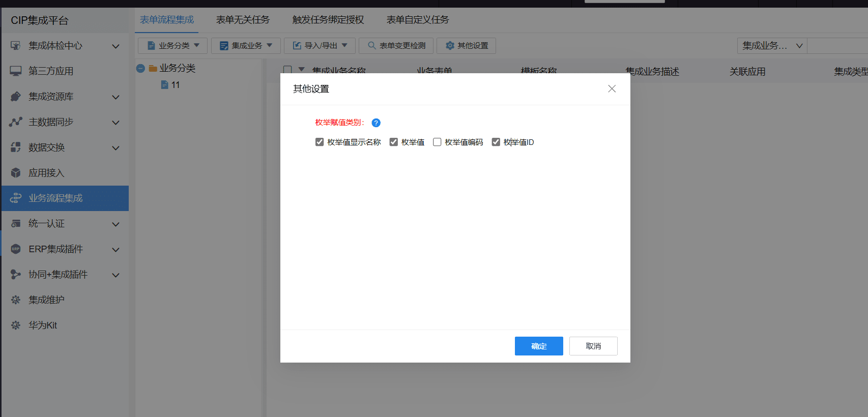Open 第三方应用 in the sidebar
868x417 pixels.
65,71
